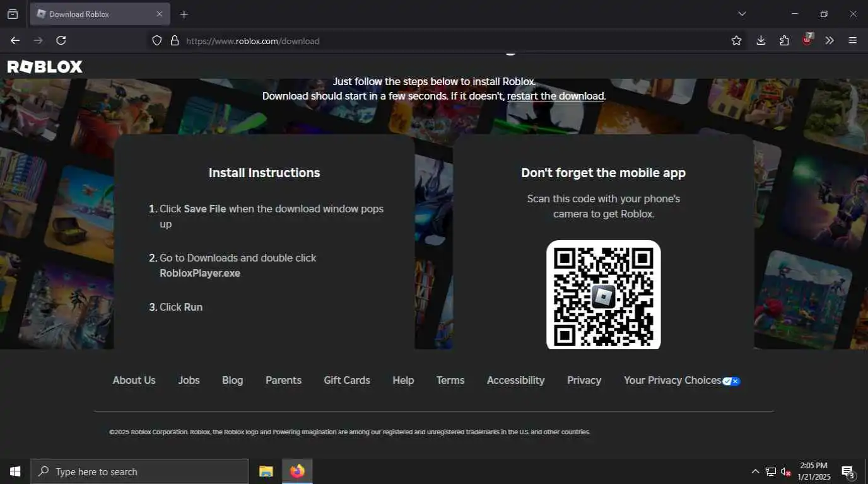
Task: Click Firefox icon in taskbar
Action: [x=297, y=471]
